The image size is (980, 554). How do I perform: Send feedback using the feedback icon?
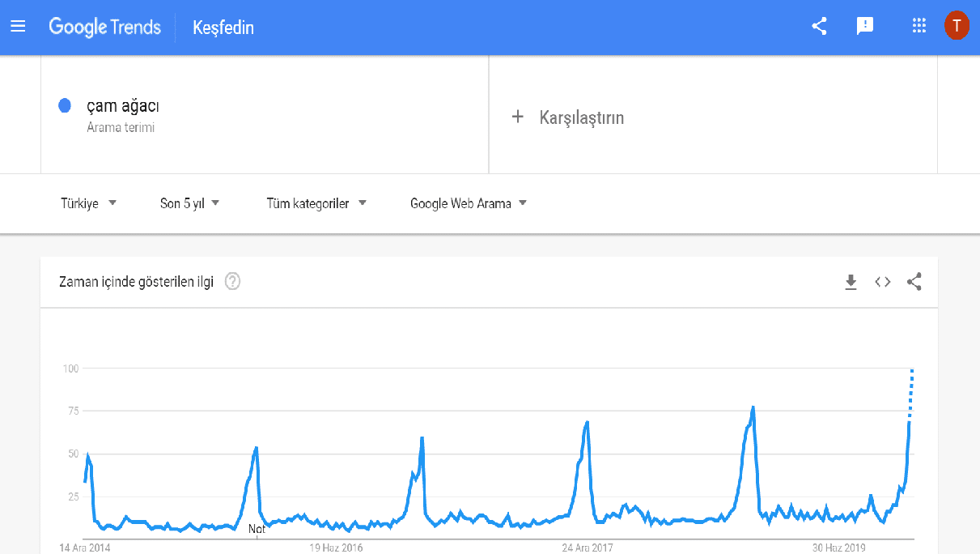tap(865, 25)
